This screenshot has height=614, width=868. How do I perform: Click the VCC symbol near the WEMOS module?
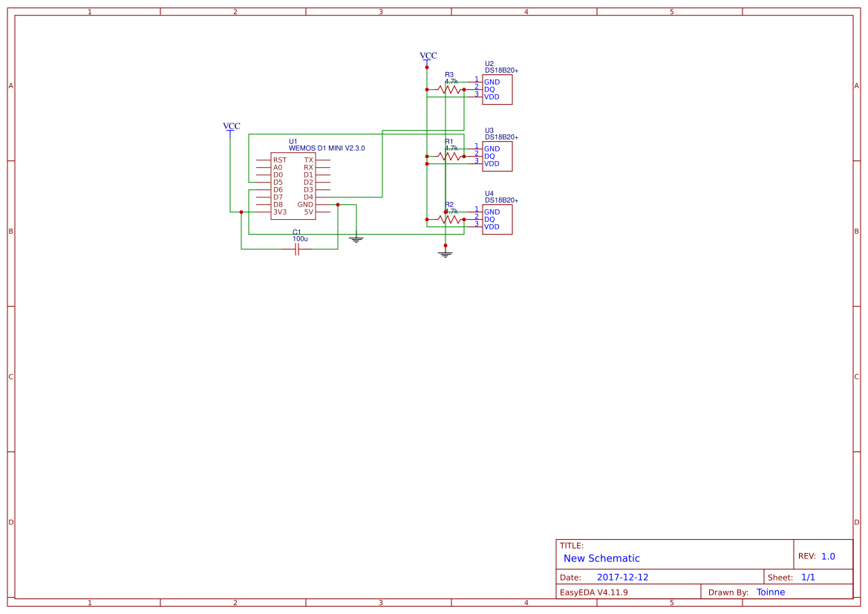[231, 130]
